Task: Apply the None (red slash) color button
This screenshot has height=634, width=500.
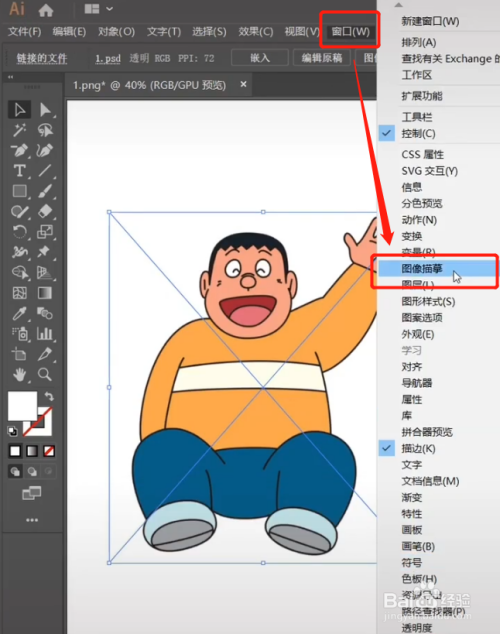Action: (49, 450)
